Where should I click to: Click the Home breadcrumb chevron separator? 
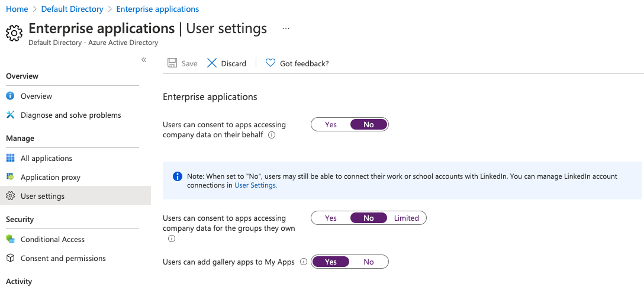(x=35, y=9)
